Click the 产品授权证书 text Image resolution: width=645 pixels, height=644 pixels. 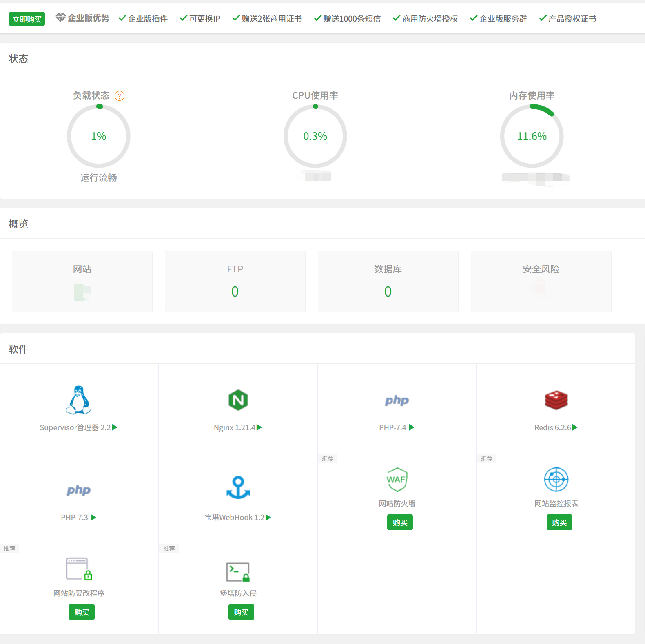(572, 19)
